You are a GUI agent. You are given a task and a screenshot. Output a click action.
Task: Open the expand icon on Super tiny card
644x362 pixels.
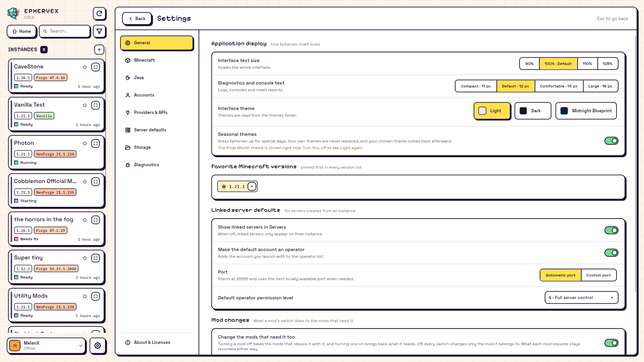96,258
